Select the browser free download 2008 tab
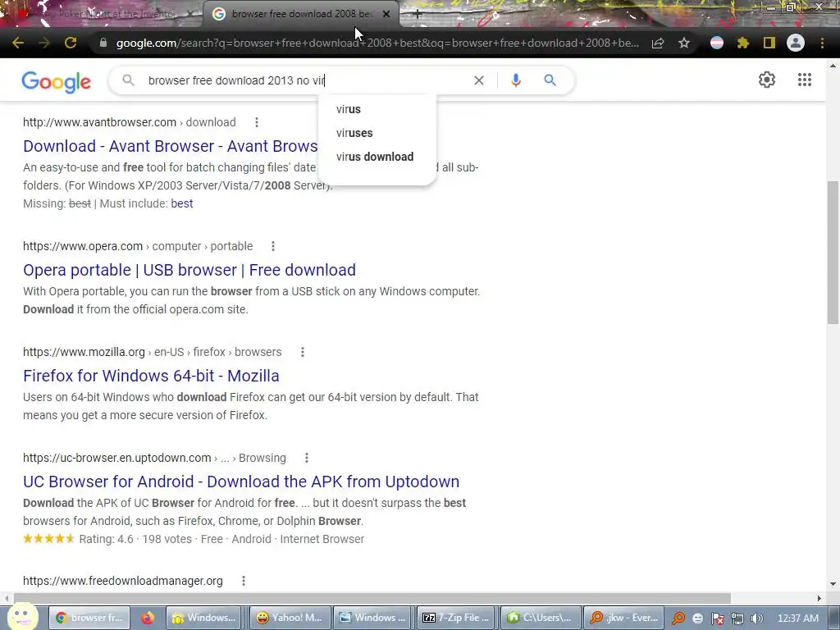The height and width of the screenshot is (630, 840). click(x=301, y=15)
